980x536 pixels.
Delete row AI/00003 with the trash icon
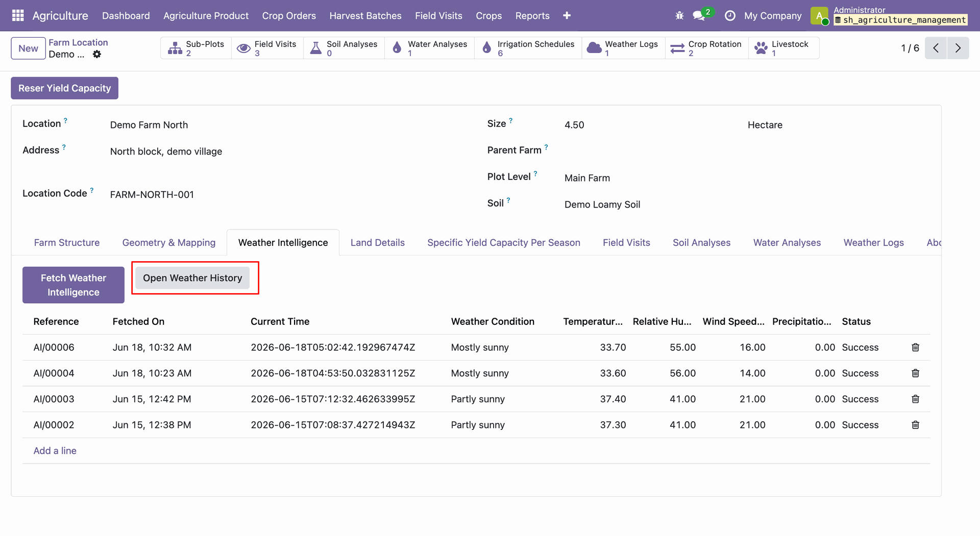point(915,399)
